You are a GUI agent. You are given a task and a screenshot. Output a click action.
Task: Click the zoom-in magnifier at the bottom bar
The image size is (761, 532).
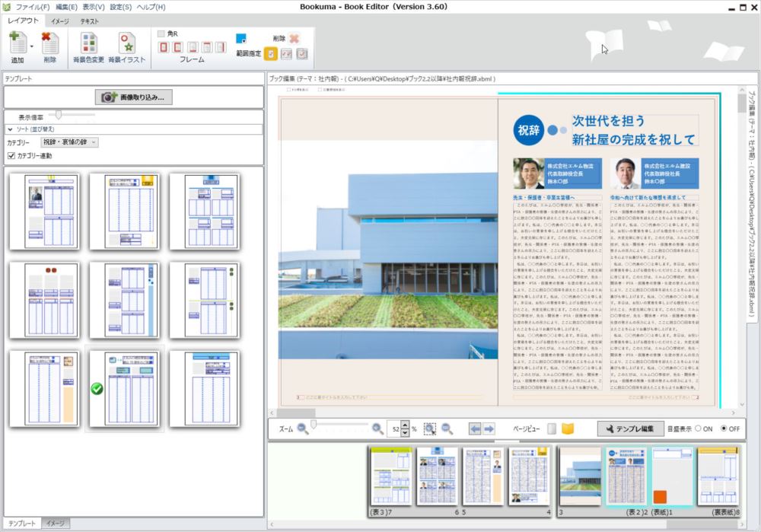coord(376,428)
